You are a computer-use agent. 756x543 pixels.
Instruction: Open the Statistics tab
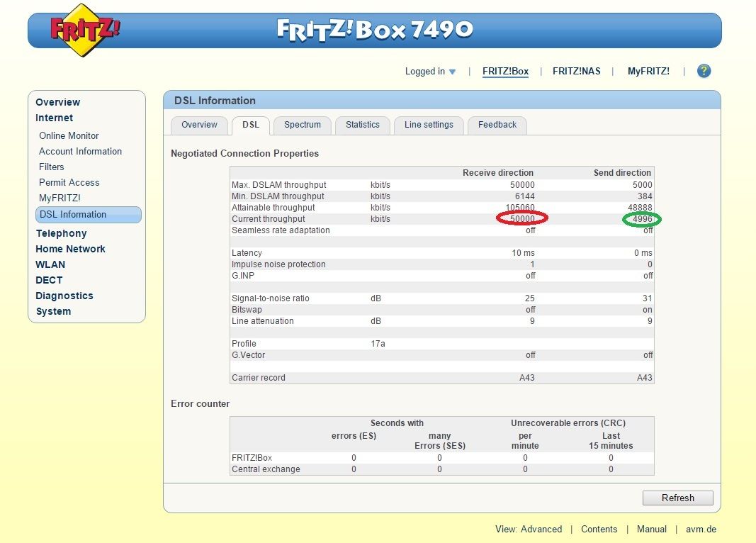pyautogui.click(x=362, y=125)
